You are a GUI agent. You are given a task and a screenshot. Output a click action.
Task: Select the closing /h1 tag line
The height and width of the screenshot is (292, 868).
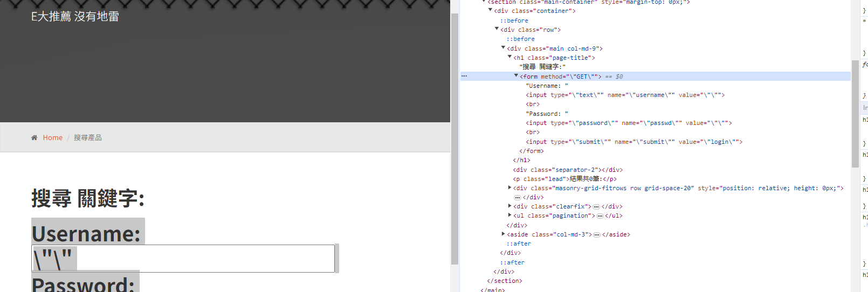tap(521, 161)
